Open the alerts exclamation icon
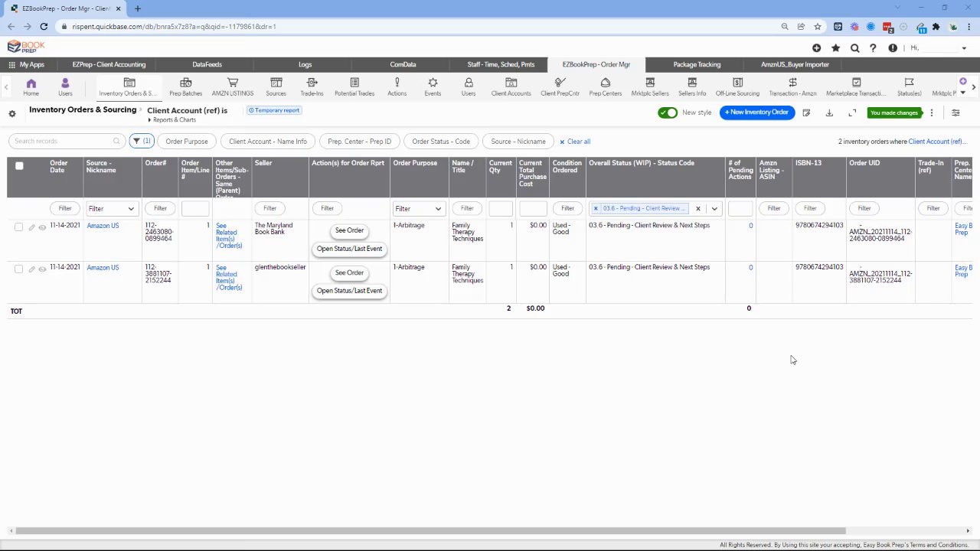The image size is (980, 551). point(893,48)
